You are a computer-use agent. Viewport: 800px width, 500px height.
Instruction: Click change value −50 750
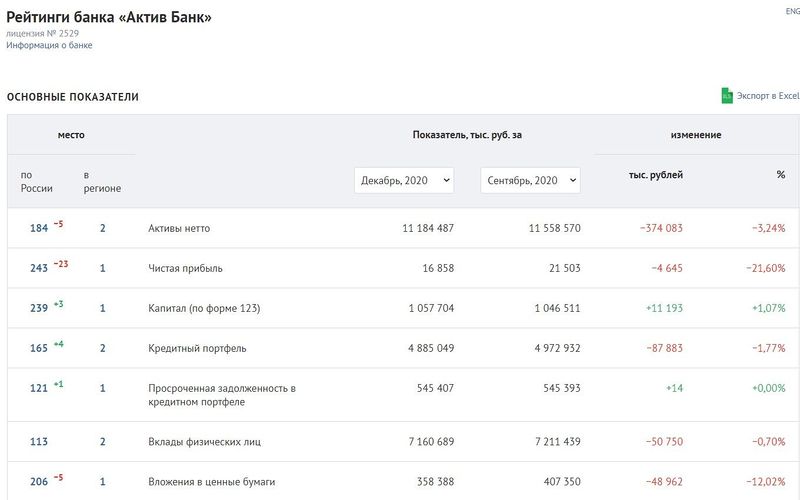tap(664, 441)
